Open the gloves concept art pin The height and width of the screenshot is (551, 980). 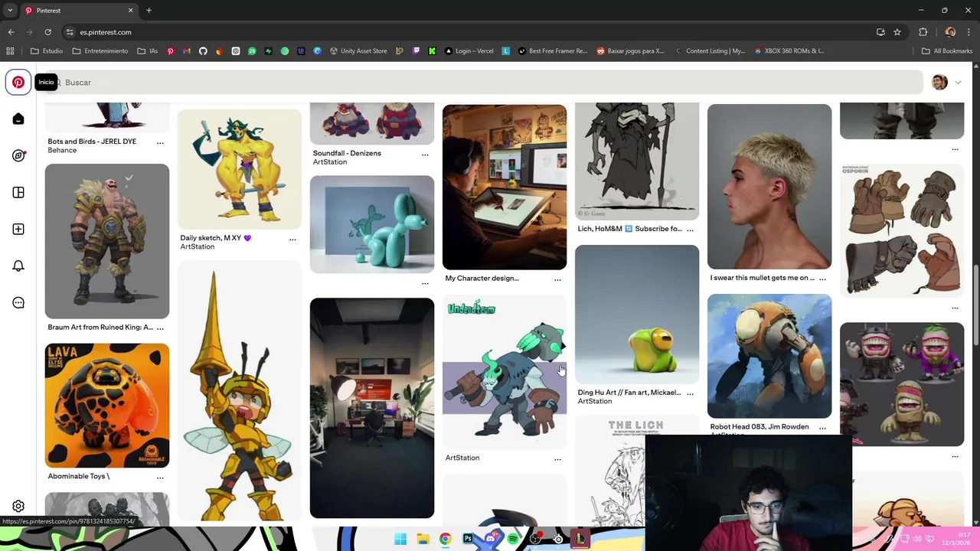coord(902,229)
